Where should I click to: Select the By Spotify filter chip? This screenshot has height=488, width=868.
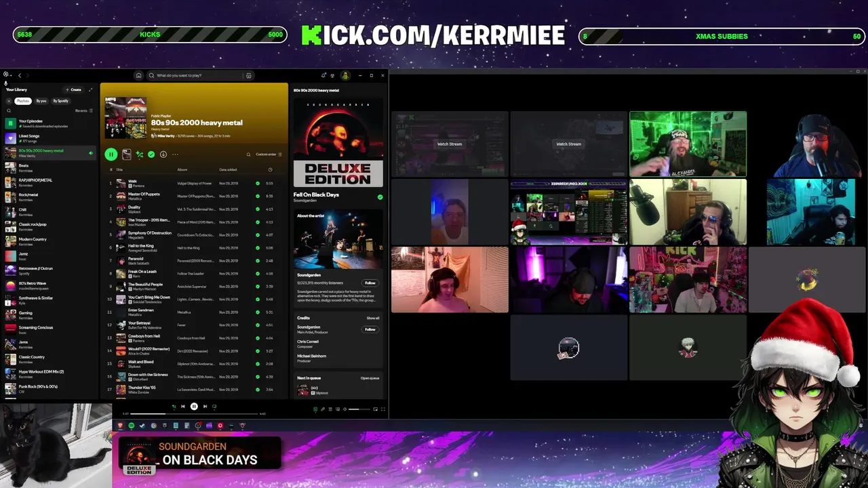point(61,101)
